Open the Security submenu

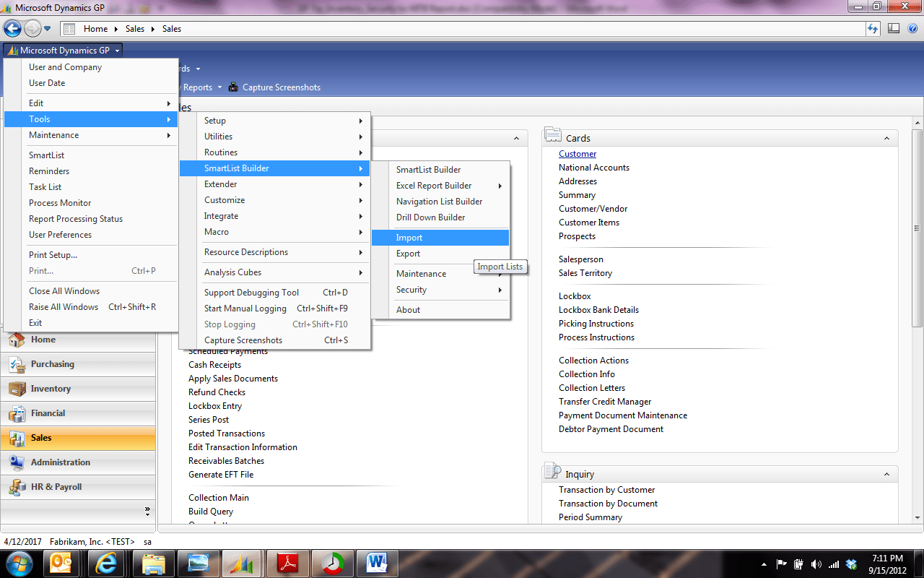pos(440,290)
